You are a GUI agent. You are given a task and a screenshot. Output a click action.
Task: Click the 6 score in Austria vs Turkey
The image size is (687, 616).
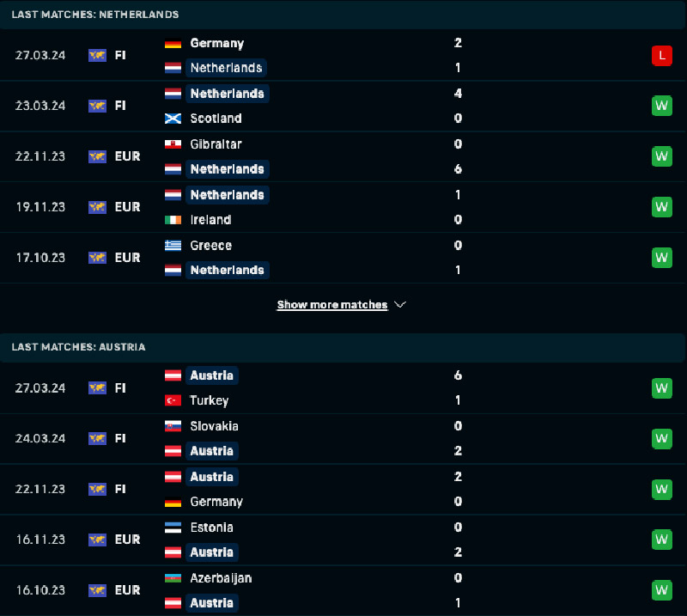(459, 375)
